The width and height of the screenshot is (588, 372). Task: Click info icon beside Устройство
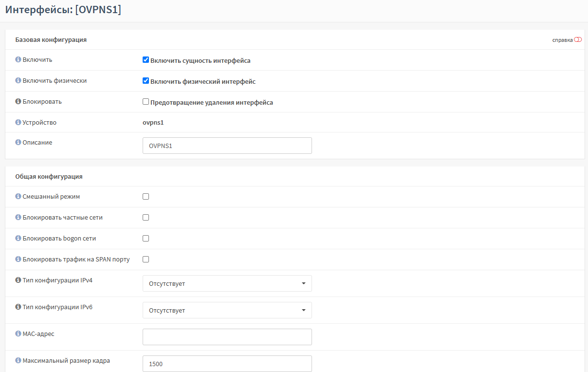(18, 122)
